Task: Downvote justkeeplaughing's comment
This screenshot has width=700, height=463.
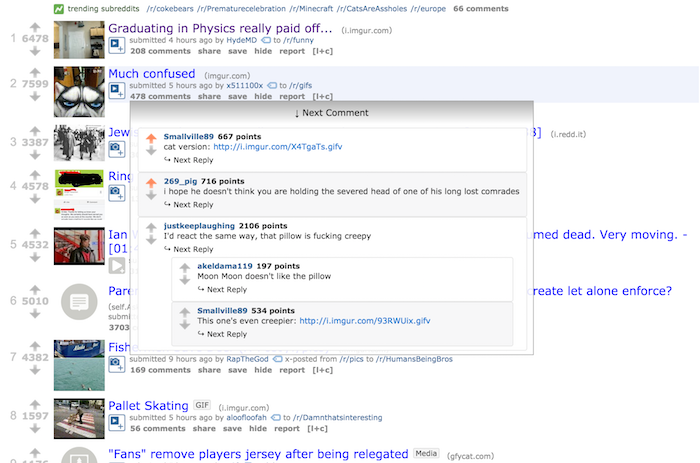Action: point(151,240)
